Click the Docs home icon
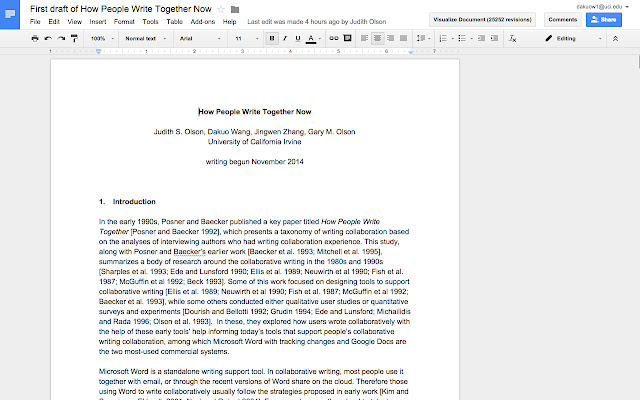This screenshot has height=400, width=640. click(10, 15)
